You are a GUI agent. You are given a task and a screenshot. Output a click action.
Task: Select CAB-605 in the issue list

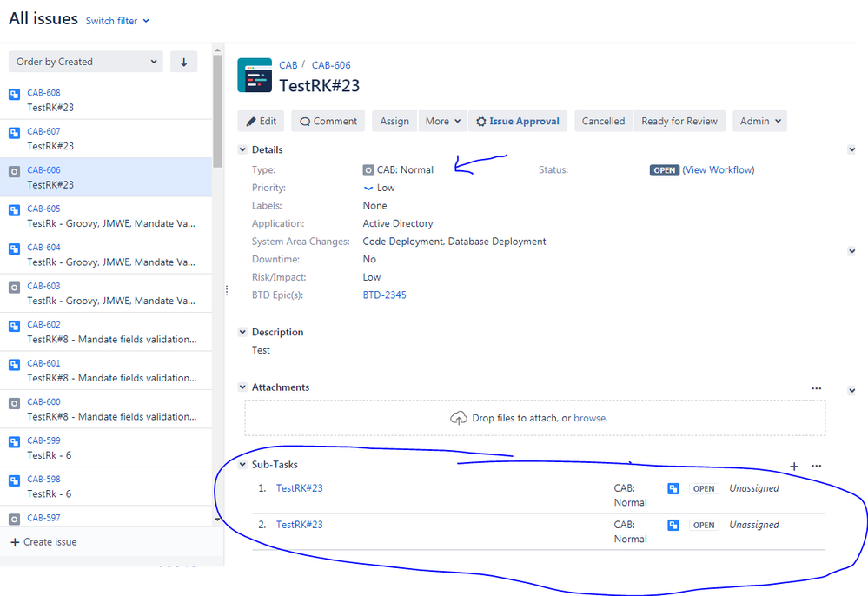pyautogui.click(x=106, y=215)
